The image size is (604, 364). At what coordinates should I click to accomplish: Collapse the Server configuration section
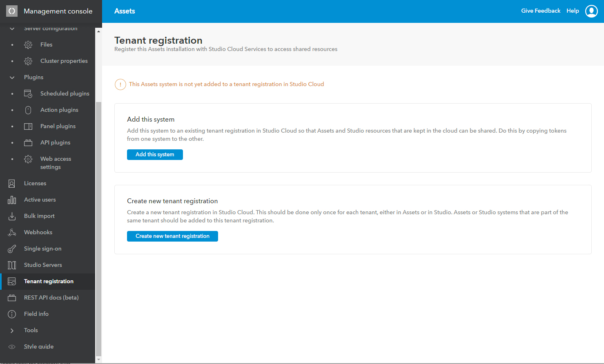(x=12, y=28)
